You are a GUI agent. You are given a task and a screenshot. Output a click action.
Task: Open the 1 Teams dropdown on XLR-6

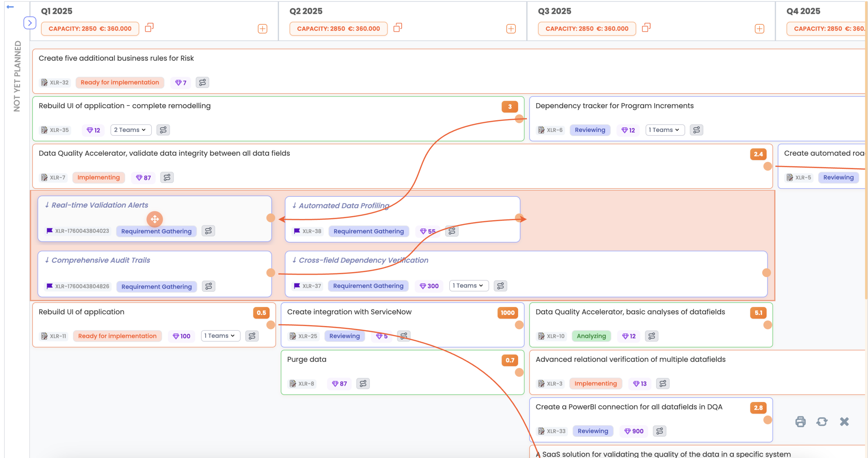(x=665, y=130)
